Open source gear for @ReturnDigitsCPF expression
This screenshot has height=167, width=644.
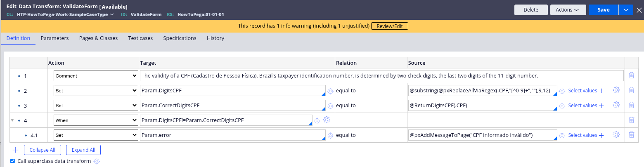click(562, 106)
